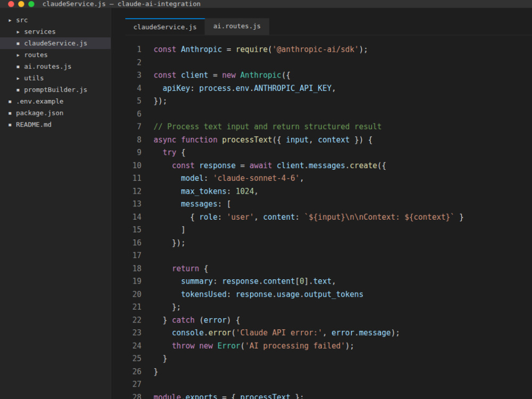This screenshot has height=399, width=532.
Task: Click the try keyword on line 9
Action: pos(169,153)
